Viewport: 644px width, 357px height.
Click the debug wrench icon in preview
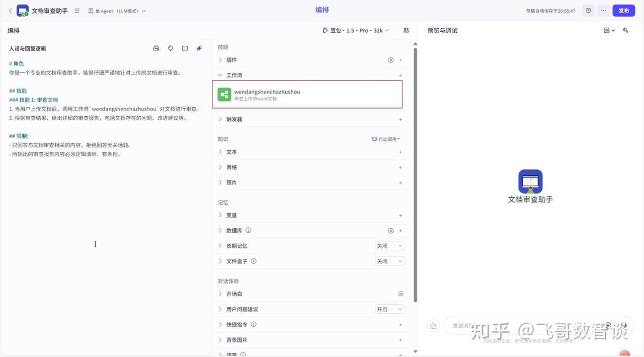point(625,30)
